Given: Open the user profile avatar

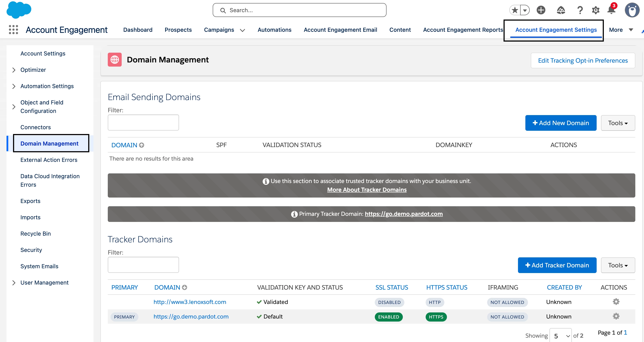Looking at the screenshot, I should click(632, 10).
